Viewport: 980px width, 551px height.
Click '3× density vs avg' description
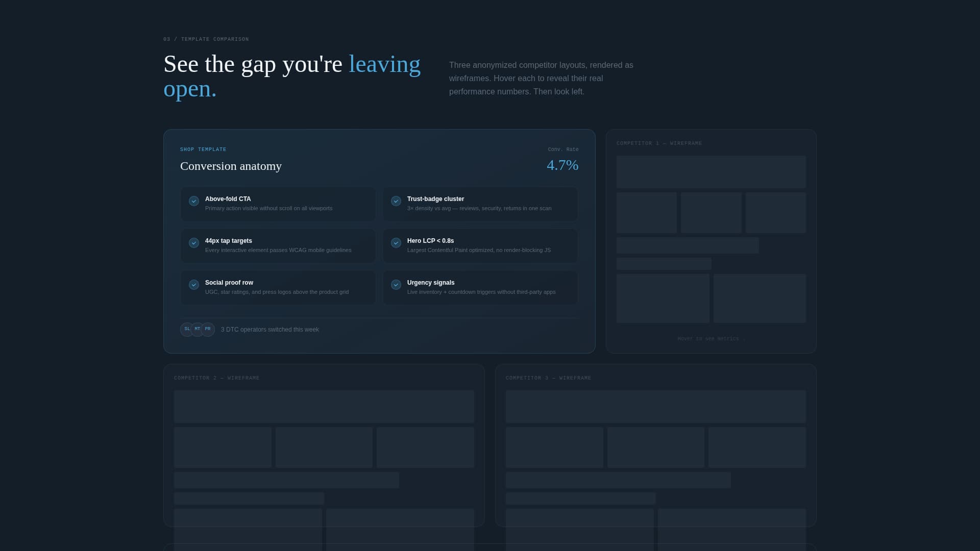click(x=479, y=208)
